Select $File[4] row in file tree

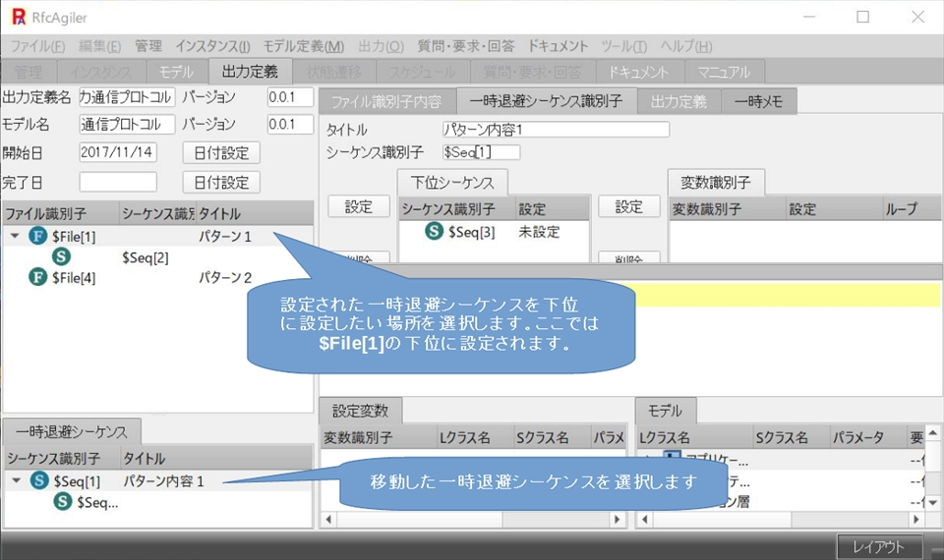(x=157, y=277)
